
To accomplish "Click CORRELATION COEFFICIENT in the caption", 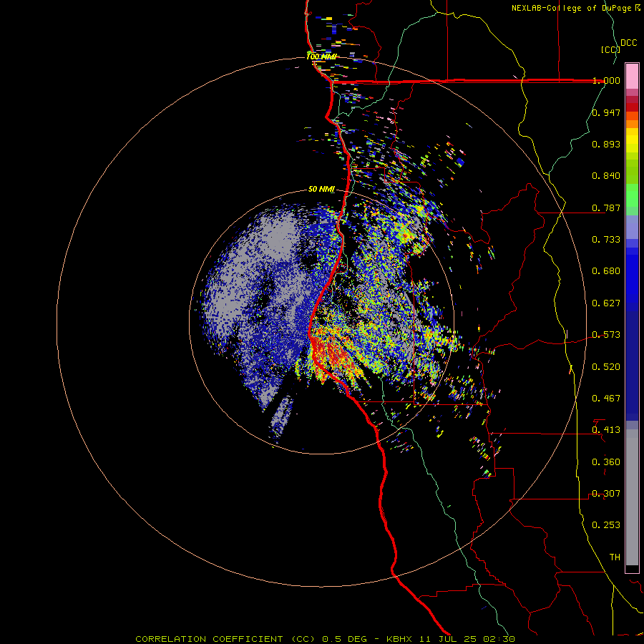I will click(x=209, y=639).
